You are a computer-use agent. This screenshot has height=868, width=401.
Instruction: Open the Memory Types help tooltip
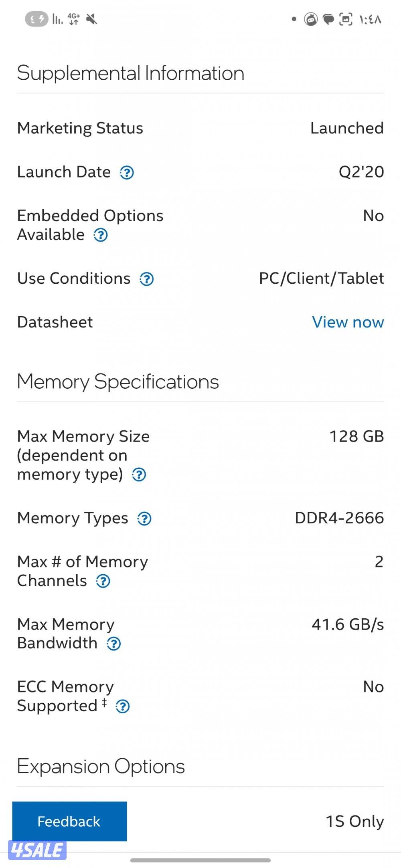pyautogui.click(x=144, y=519)
